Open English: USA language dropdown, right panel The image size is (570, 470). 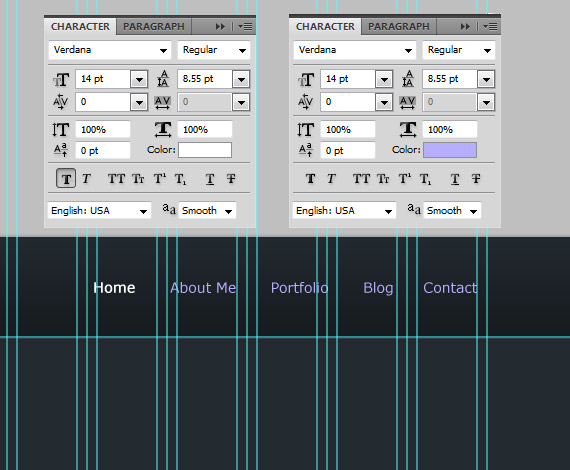tap(344, 211)
